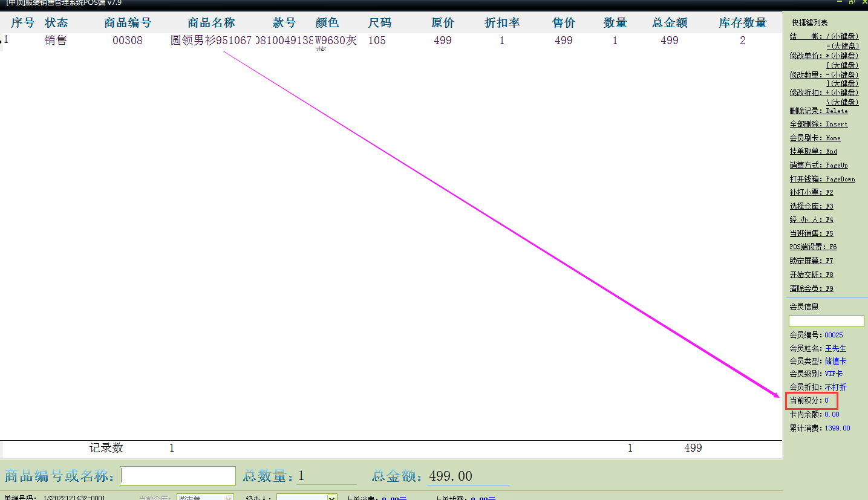
Task: Click the 卡内余额 0.00 value
Action: coord(832,414)
